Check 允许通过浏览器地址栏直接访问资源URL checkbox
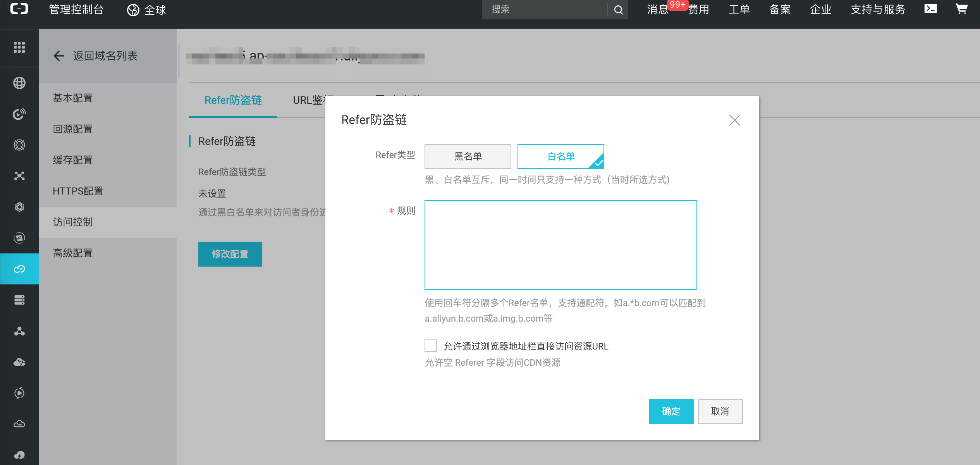This screenshot has width=980, height=465. 431,346
